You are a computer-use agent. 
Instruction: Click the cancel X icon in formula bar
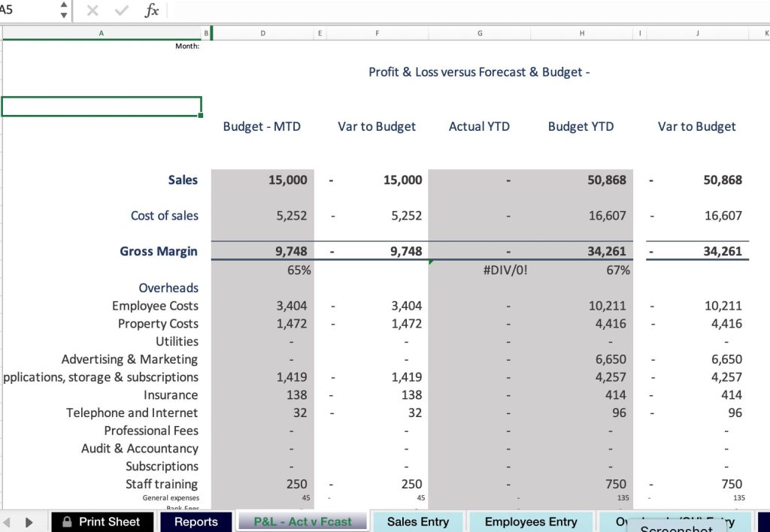pos(92,11)
